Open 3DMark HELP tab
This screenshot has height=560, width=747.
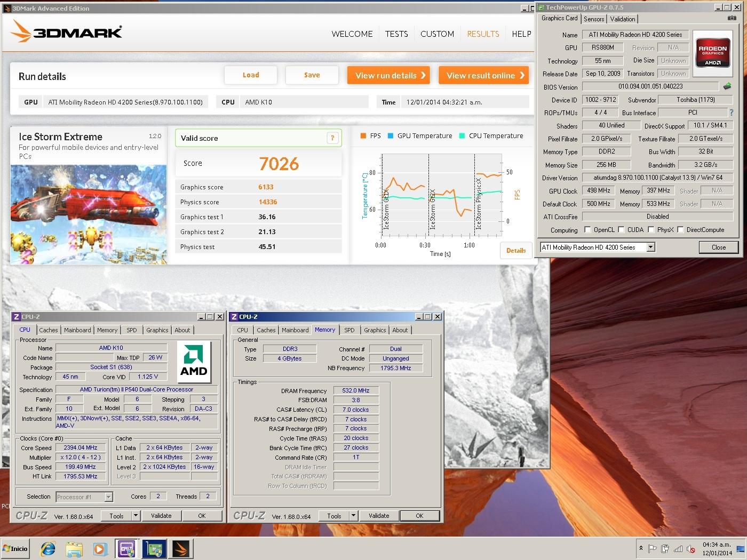pyautogui.click(x=521, y=34)
